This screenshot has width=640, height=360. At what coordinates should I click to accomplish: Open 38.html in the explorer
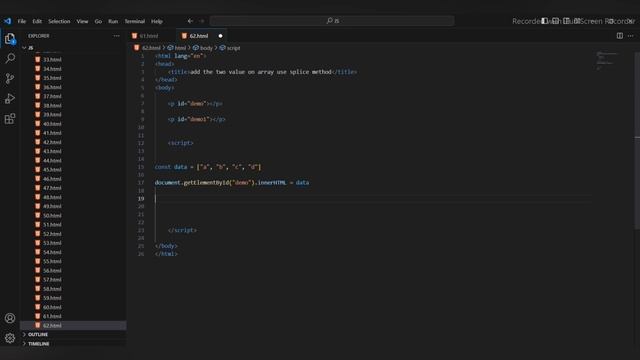coord(52,105)
